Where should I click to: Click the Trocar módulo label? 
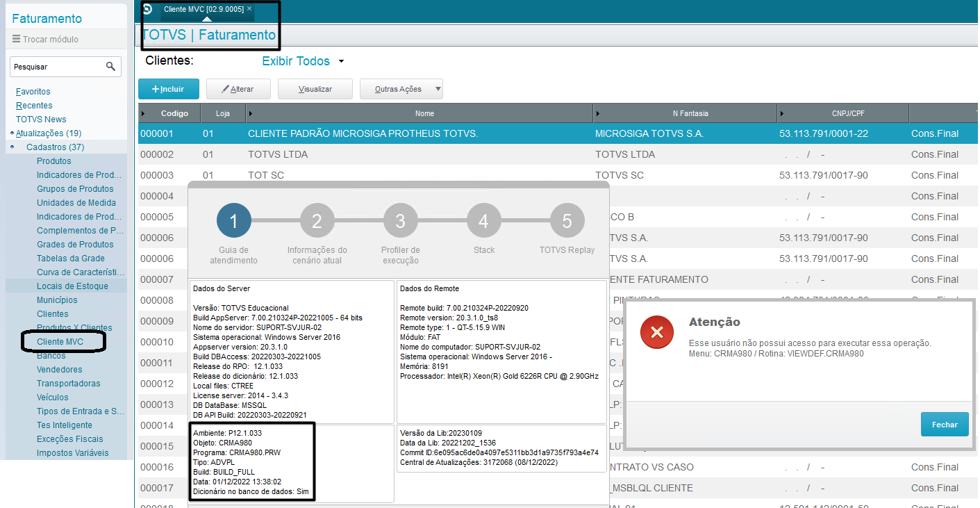(x=51, y=40)
